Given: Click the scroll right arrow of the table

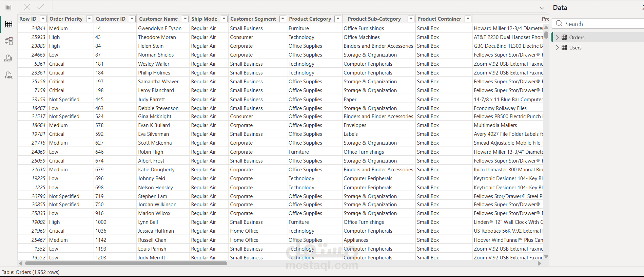Looking at the screenshot, I should pos(539,263).
